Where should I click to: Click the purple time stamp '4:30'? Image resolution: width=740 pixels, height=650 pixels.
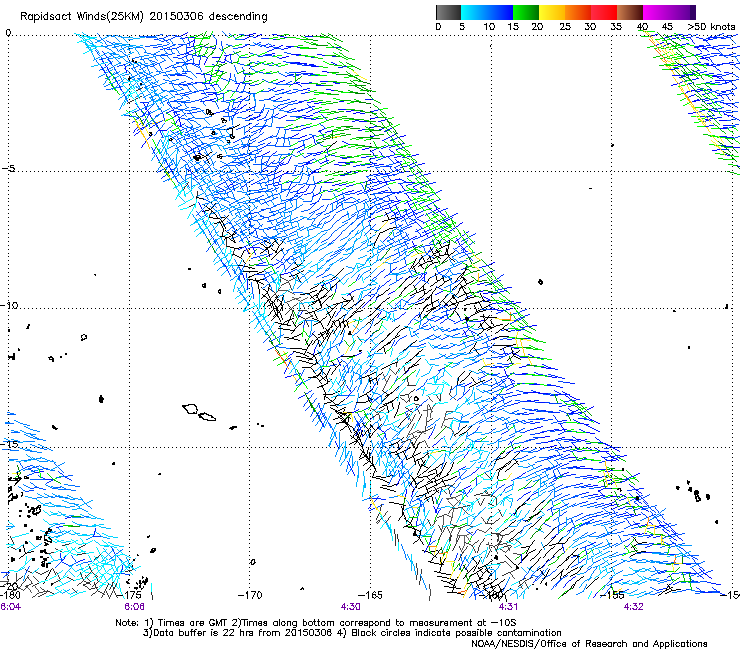pyautogui.click(x=350, y=607)
